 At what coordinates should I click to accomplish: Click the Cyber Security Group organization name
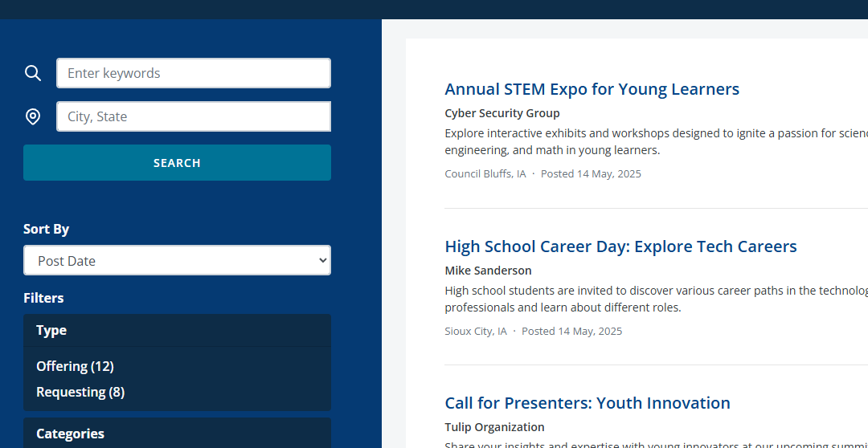[502, 113]
